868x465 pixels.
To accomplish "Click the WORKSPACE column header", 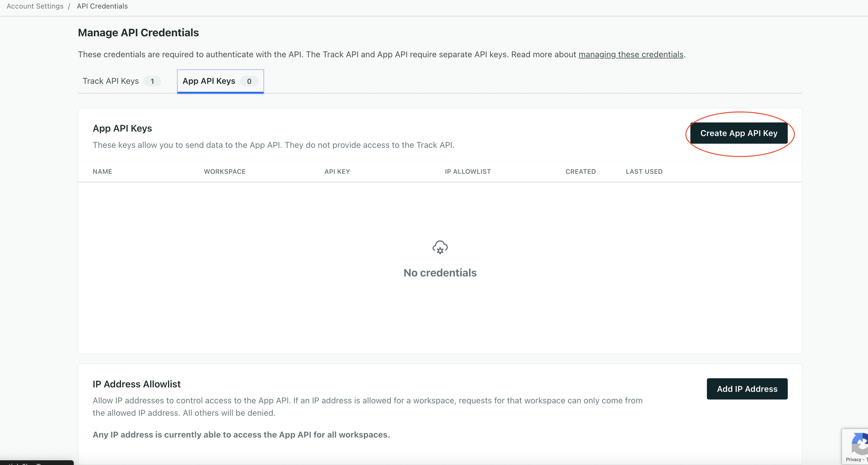I will pos(225,171).
